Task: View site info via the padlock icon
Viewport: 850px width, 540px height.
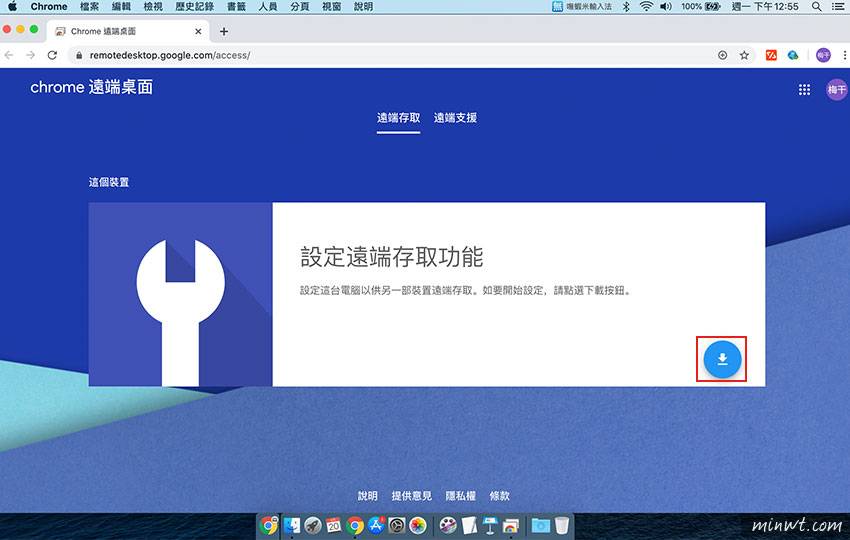Action: [79, 55]
